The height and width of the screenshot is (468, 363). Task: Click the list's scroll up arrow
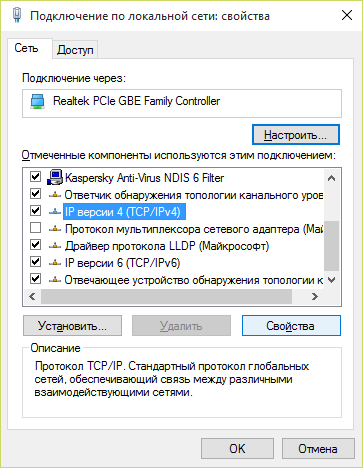(x=331, y=178)
